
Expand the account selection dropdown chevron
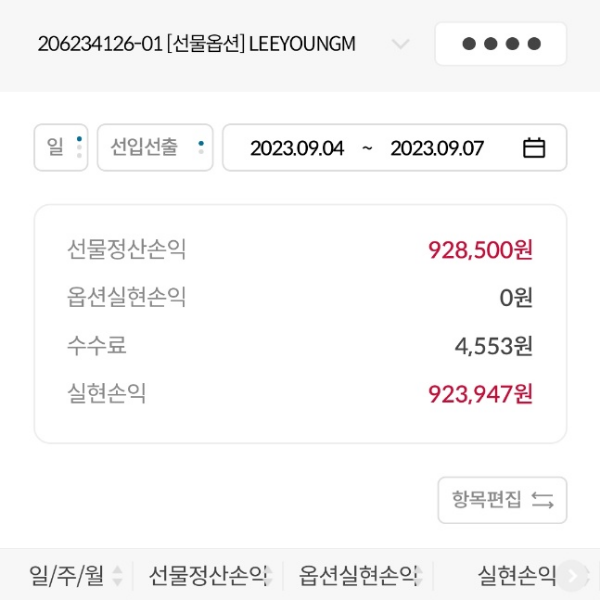pyautogui.click(x=400, y=44)
